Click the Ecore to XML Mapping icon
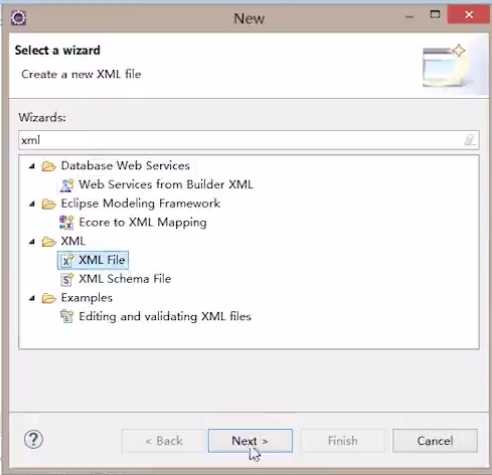Viewport: 492px width, 475px height. pos(66,222)
